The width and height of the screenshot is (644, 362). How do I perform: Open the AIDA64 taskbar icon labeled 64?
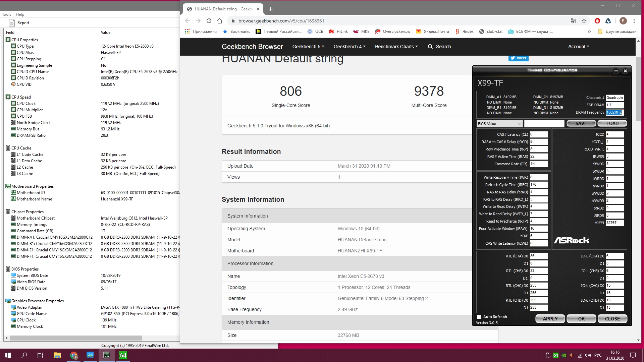[123, 355]
